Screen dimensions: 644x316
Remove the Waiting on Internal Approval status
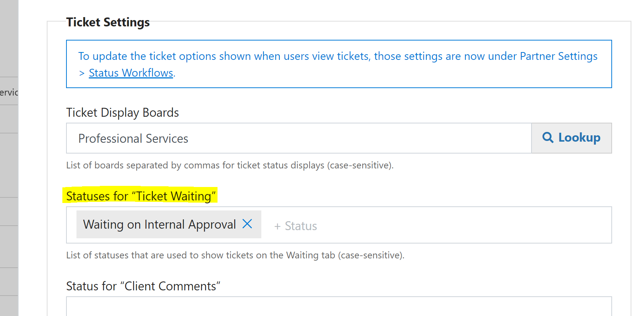pyautogui.click(x=247, y=224)
